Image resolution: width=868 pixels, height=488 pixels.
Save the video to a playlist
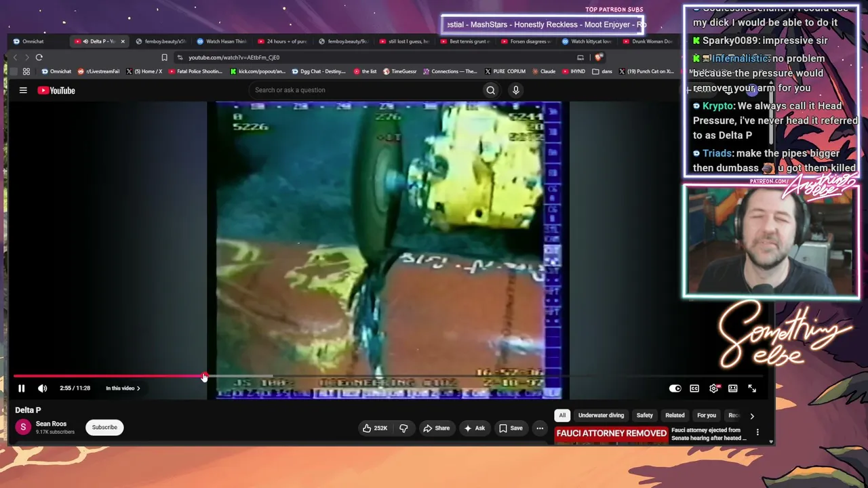tap(511, 428)
